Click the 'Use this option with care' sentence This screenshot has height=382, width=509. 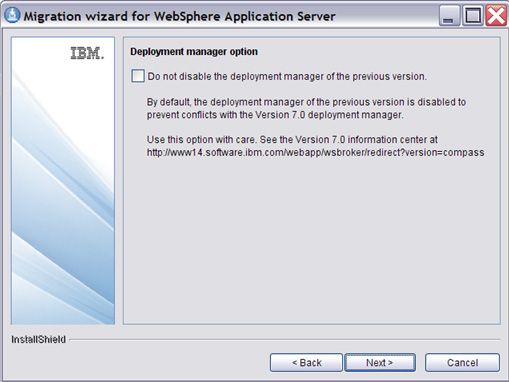pyautogui.click(x=202, y=140)
